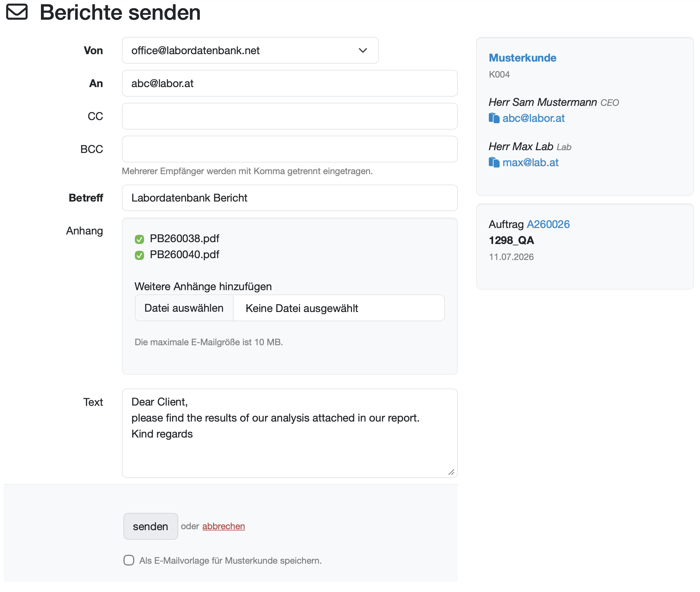Click the abc@labor.at email link
Image resolution: width=700 pixels, height=592 pixels.
(x=533, y=118)
